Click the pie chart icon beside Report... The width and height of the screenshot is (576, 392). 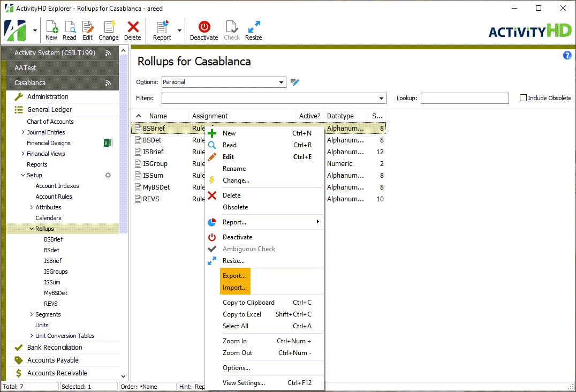tap(212, 222)
